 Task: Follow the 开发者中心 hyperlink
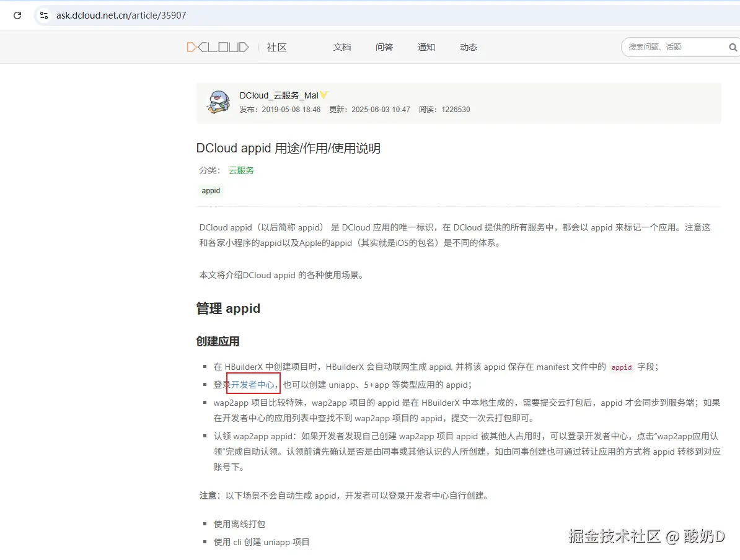(x=252, y=385)
